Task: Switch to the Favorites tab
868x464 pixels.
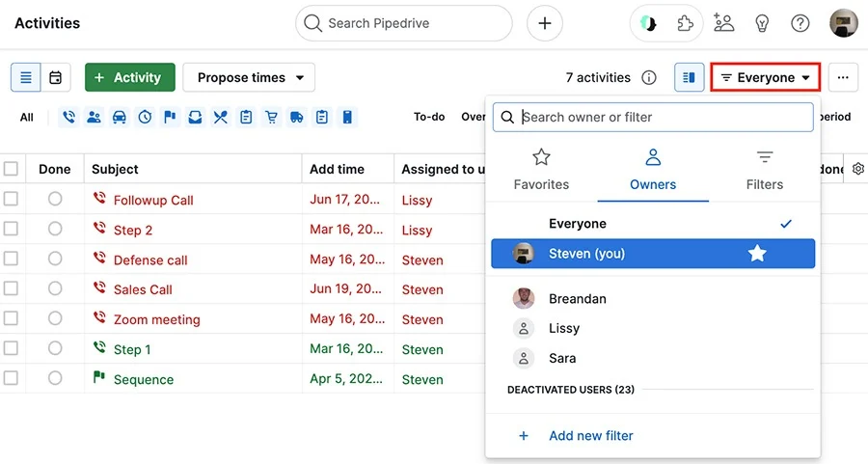Action: click(x=541, y=170)
